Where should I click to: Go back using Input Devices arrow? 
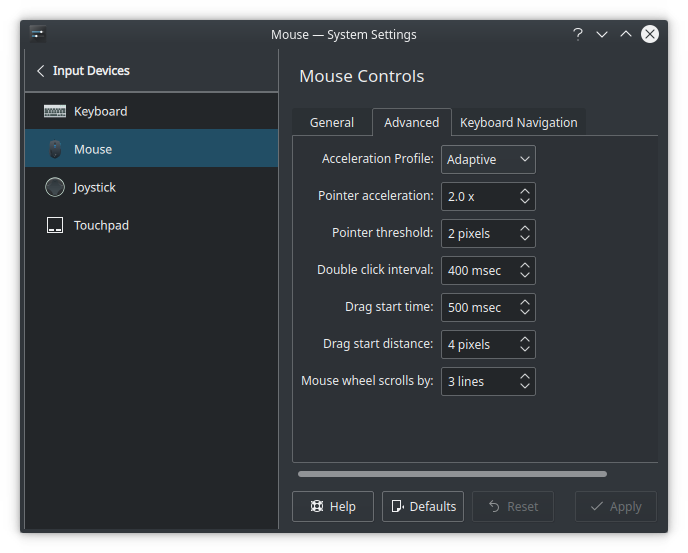(x=41, y=71)
